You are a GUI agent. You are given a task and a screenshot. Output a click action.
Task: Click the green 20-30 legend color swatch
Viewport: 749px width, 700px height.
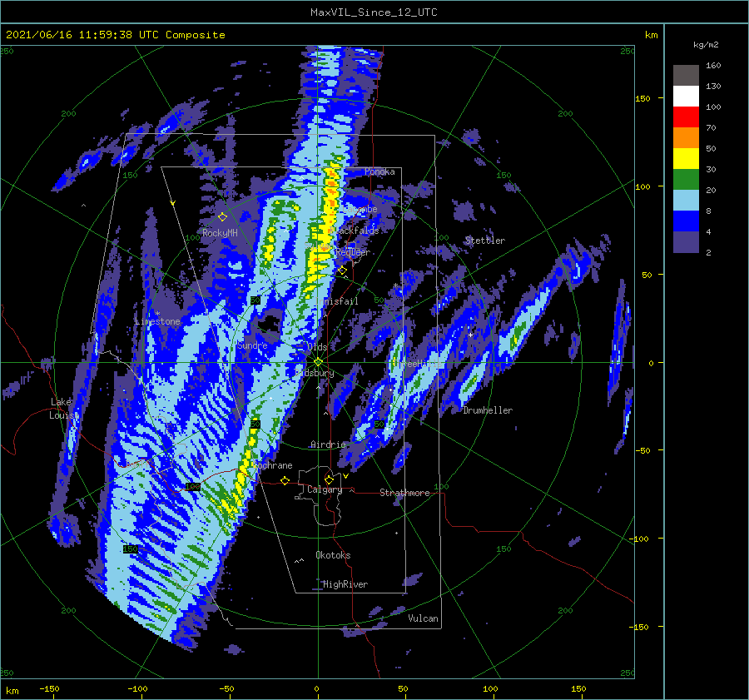[x=686, y=179]
